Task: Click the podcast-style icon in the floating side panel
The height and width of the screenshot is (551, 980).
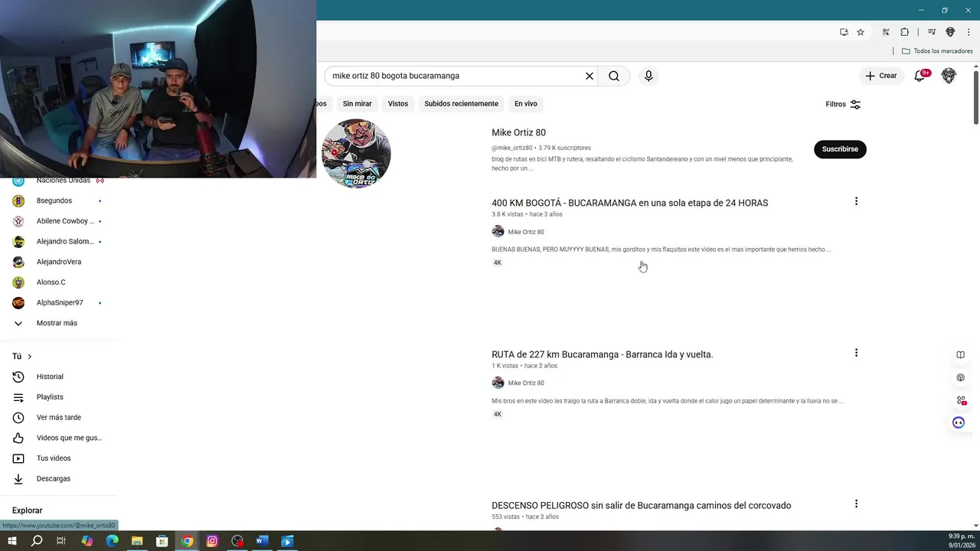Action: click(960, 377)
